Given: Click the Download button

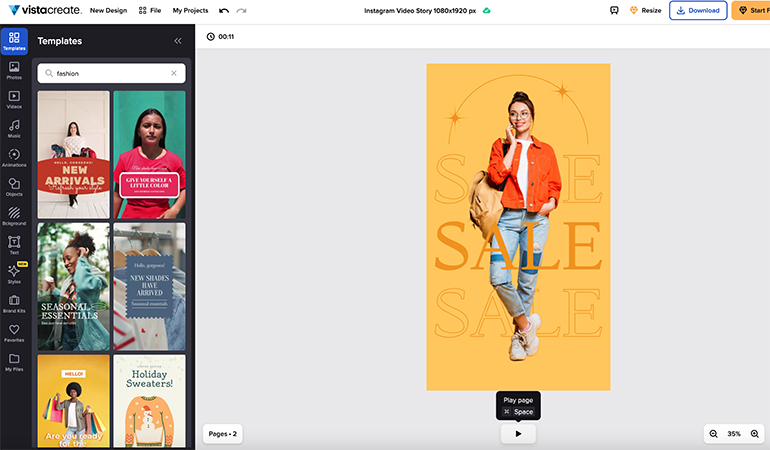Looking at the screenshot, I should 698,10.
